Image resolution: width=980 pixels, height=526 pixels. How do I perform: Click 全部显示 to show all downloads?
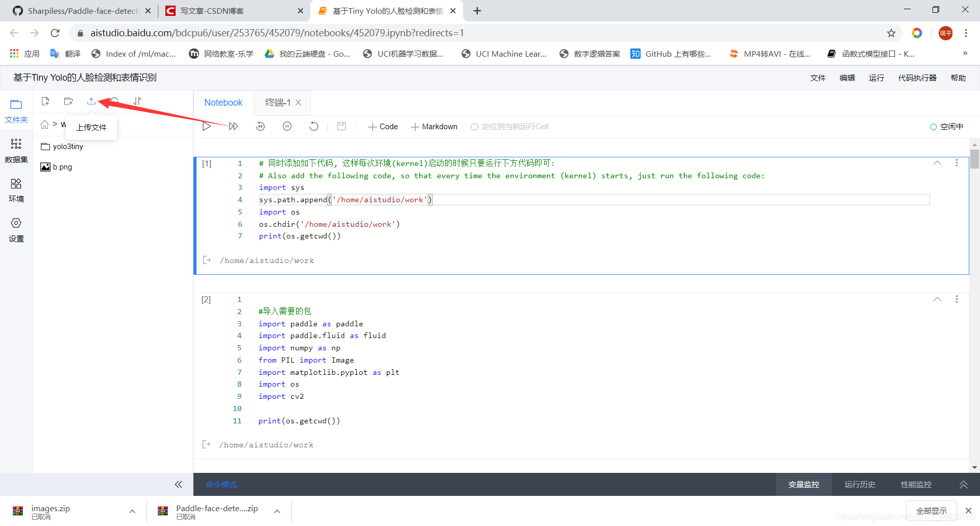(x=931, y=511)
